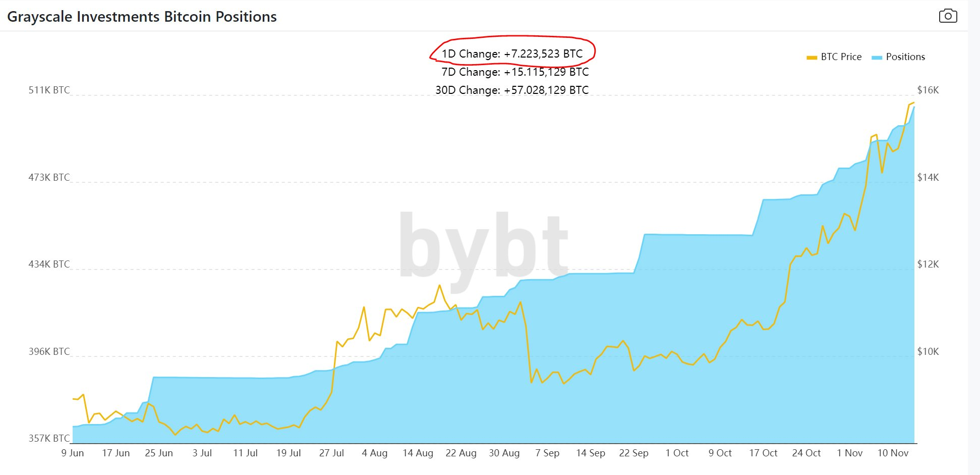Click the 11 Jul date label

pyautogui.click(x=245, y=453)
